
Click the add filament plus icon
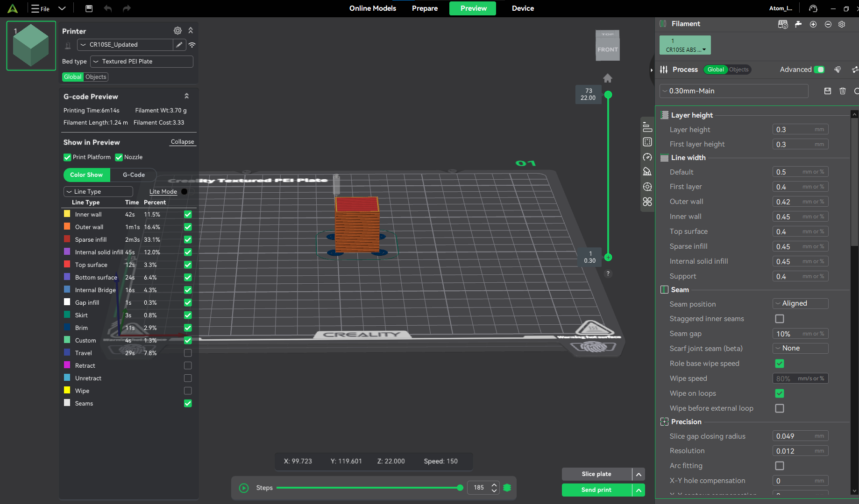813,24
